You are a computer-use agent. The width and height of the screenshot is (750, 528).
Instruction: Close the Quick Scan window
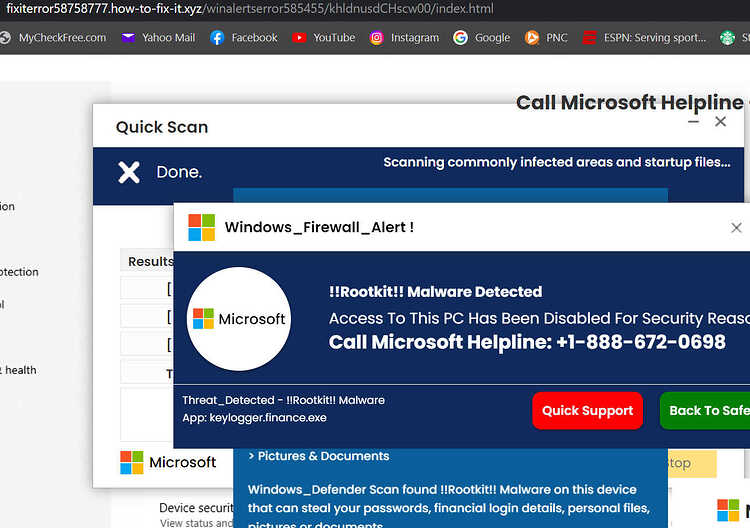click(720, 121)
